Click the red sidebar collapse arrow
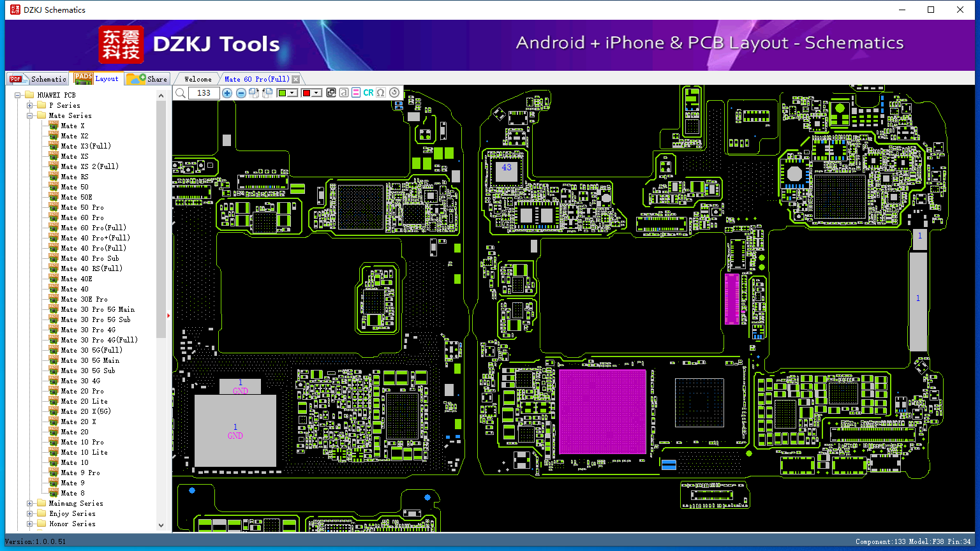This screenshot has width=980, height=551. pyautogui.click(x=168, y=315)
